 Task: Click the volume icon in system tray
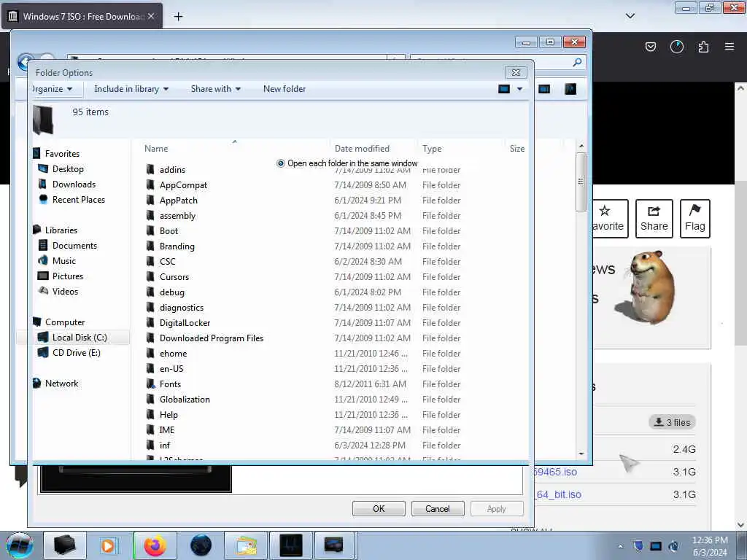673,546
